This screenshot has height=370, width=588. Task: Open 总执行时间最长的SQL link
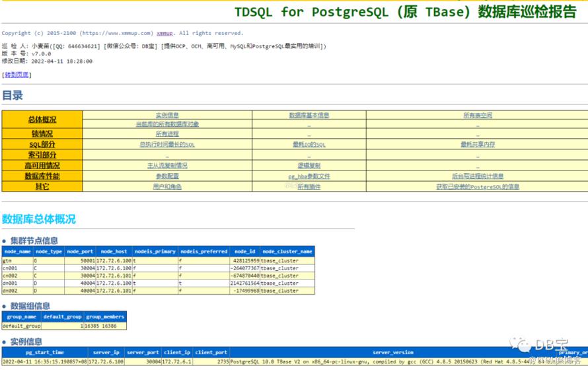(167, 145)
